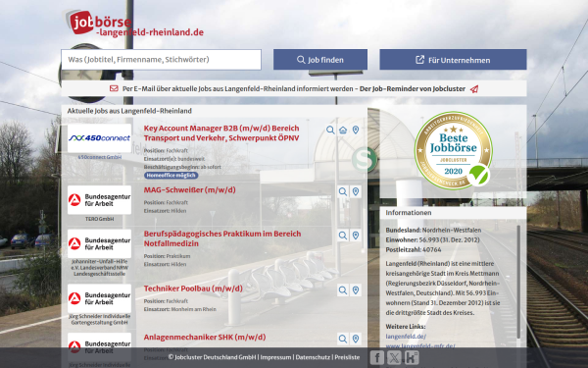588x368 pixels.
Task: Click magnifier icon for Berufspädagogisches Praktikum job
Action: (x=343, y=236)
